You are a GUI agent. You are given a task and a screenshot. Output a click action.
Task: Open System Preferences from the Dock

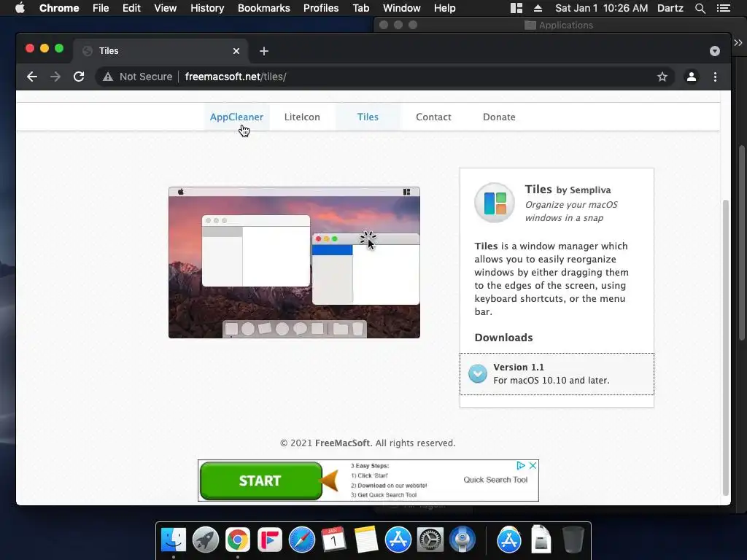click(430, 540)
